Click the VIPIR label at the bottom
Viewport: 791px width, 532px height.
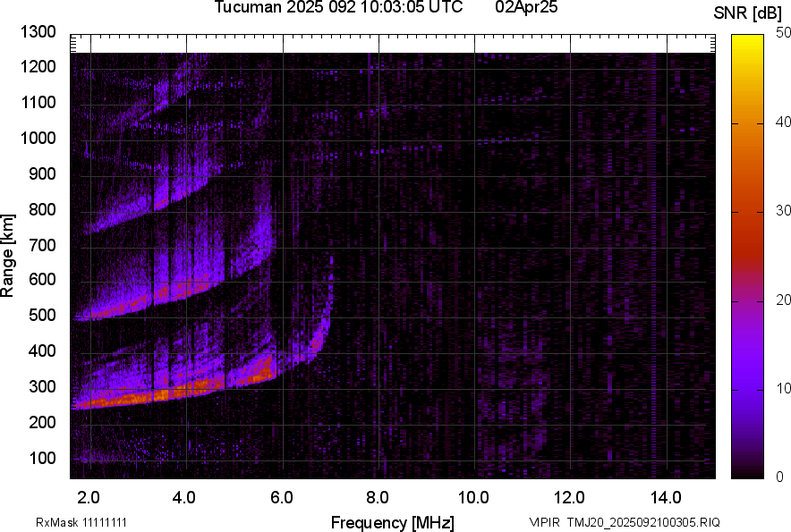coord(545,522)
